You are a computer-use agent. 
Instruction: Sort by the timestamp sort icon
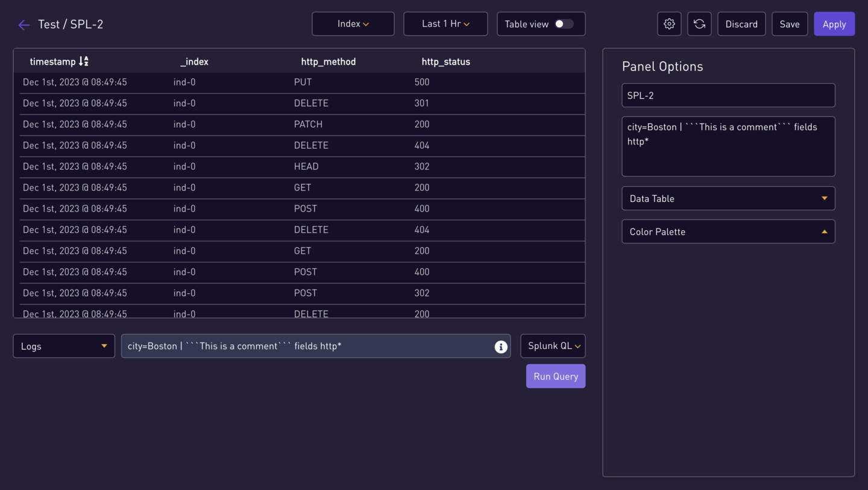pos(84,61)
